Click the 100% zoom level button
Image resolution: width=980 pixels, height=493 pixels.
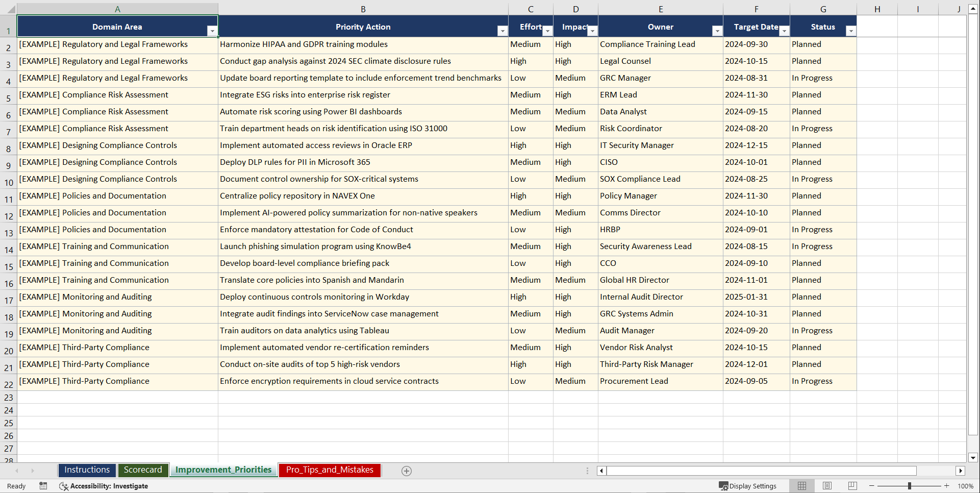pos(966,486)
